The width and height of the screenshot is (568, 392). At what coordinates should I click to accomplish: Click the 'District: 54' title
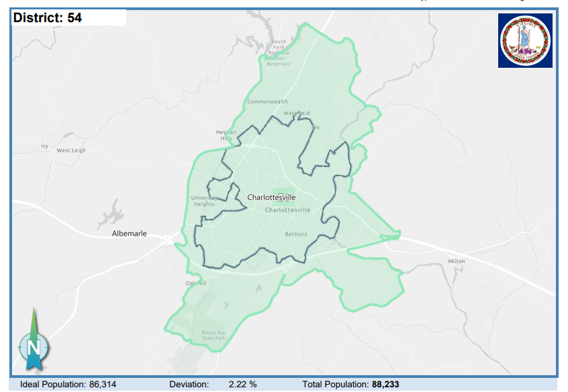tap(48, 17)
